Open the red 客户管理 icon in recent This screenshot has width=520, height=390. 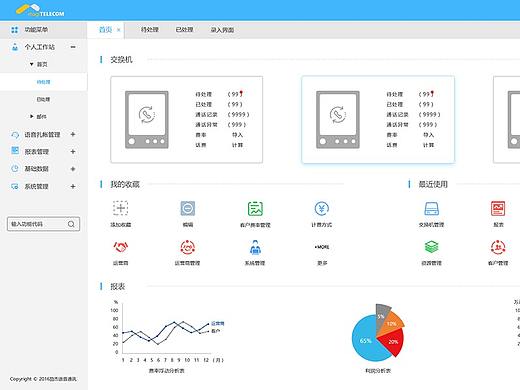tap(498, 247)
